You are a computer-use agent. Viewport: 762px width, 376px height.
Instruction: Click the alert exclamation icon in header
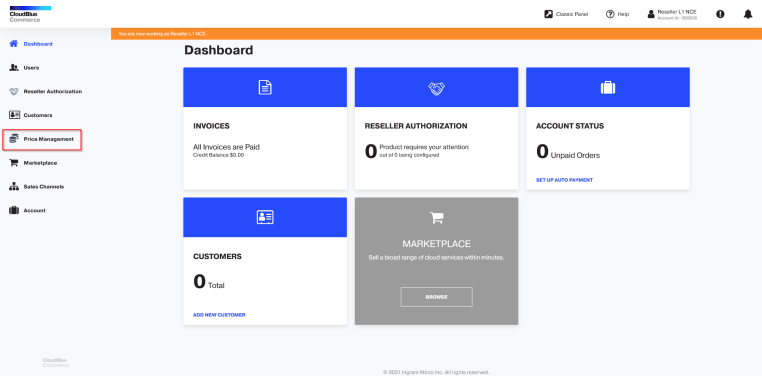pos(720,14)
